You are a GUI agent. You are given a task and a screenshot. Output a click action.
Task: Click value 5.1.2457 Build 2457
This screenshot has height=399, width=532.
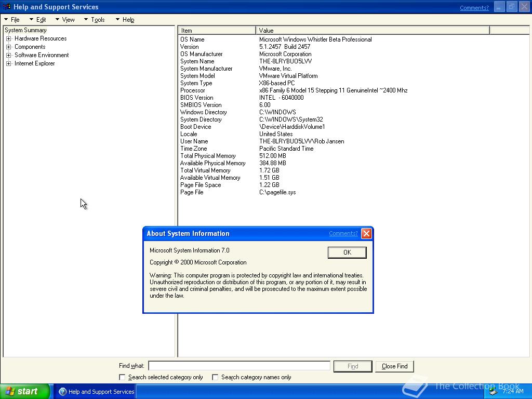[x=285, y=47]
